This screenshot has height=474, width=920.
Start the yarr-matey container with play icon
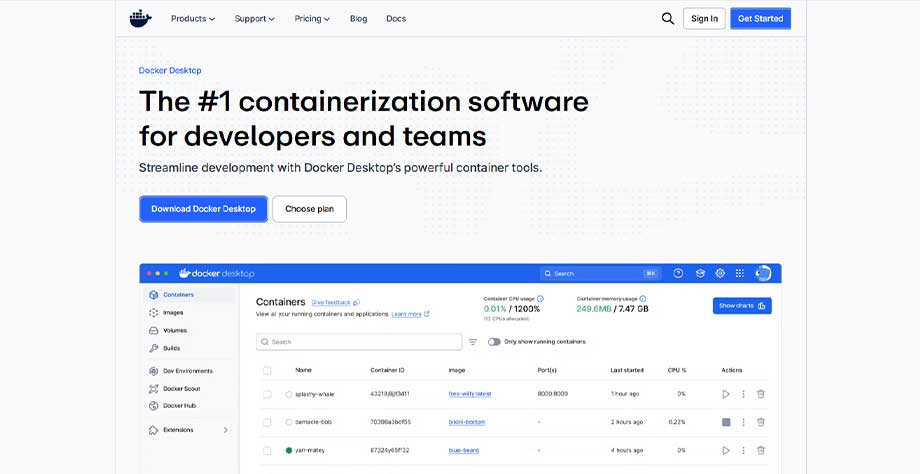point(726,451)
